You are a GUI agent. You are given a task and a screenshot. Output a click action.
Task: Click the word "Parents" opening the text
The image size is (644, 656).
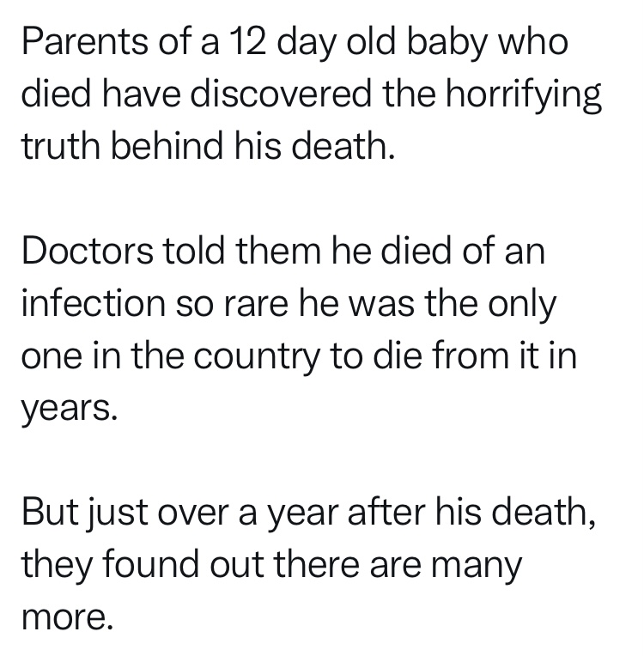[x=85, y=42]
